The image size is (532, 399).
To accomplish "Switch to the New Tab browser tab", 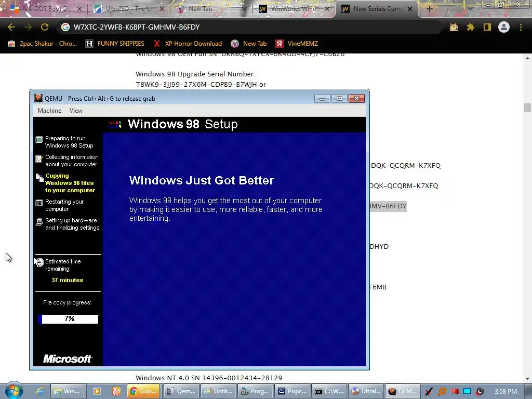I will coord(210,9).
